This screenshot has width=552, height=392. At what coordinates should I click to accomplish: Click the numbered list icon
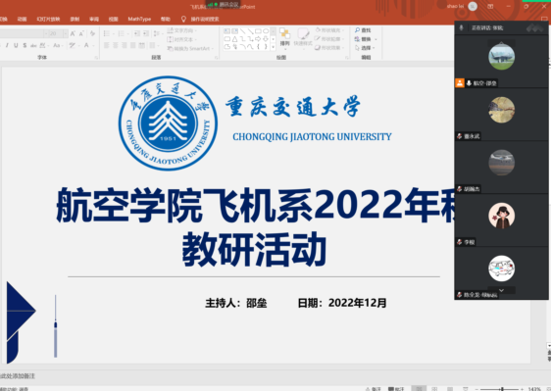pos(123,33)
